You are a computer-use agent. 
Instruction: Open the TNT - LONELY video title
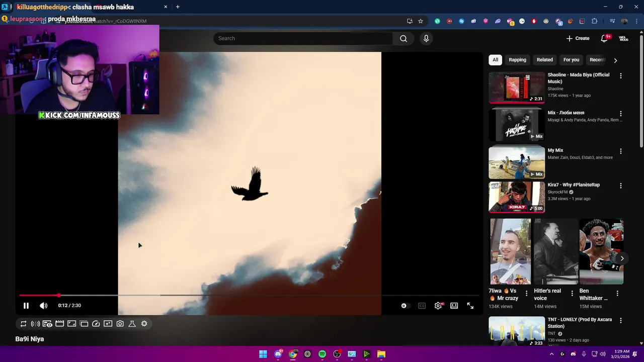pos(580,323)
